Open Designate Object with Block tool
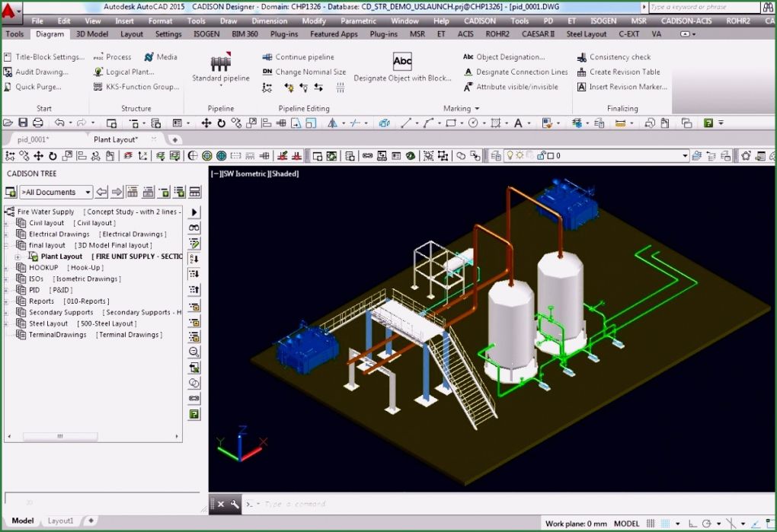The height and width of the screenshot is (532, 777). (x=401, y=62)
